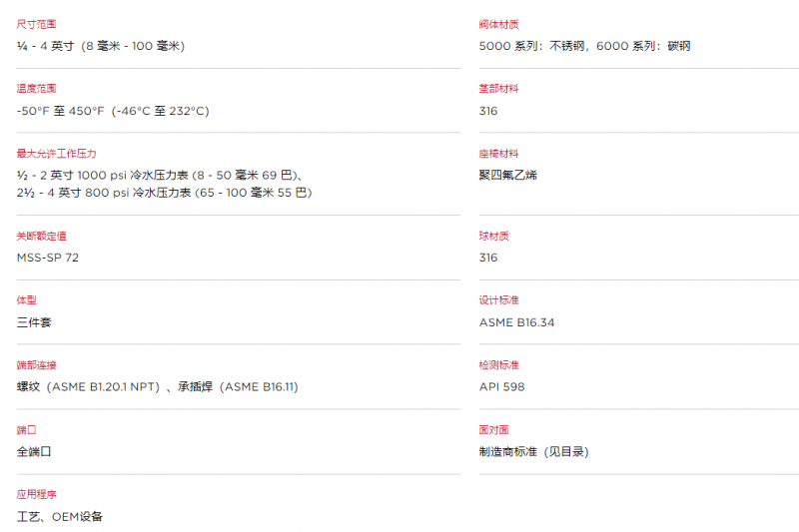Click the 体型 value 三件套
The image size is (799, 532).
34,322
